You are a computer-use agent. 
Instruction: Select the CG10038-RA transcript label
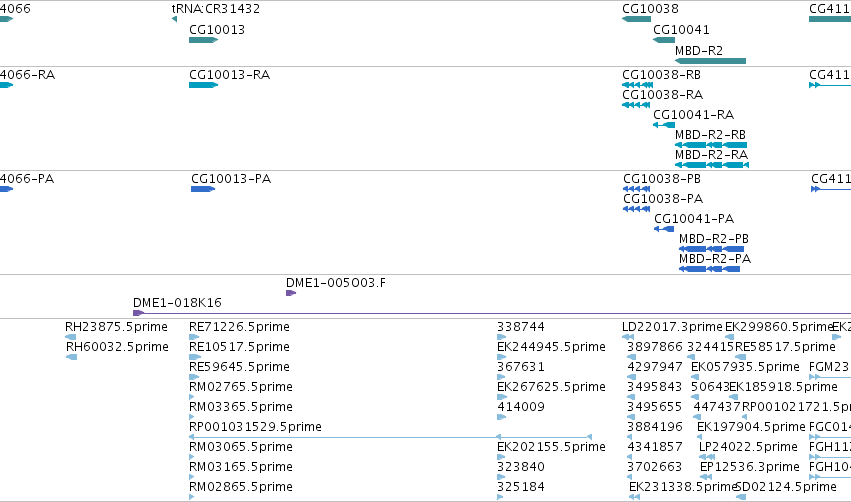click(x=662, y=95)
